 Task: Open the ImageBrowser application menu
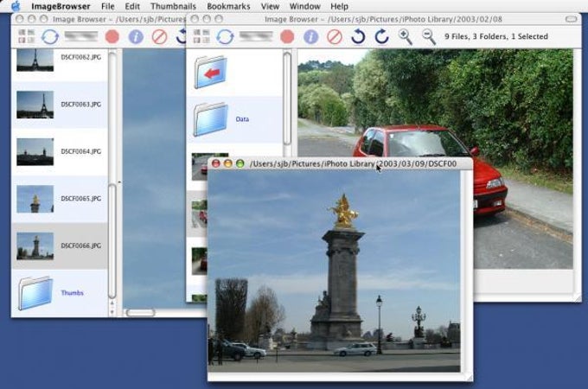(x=61, y=6)
